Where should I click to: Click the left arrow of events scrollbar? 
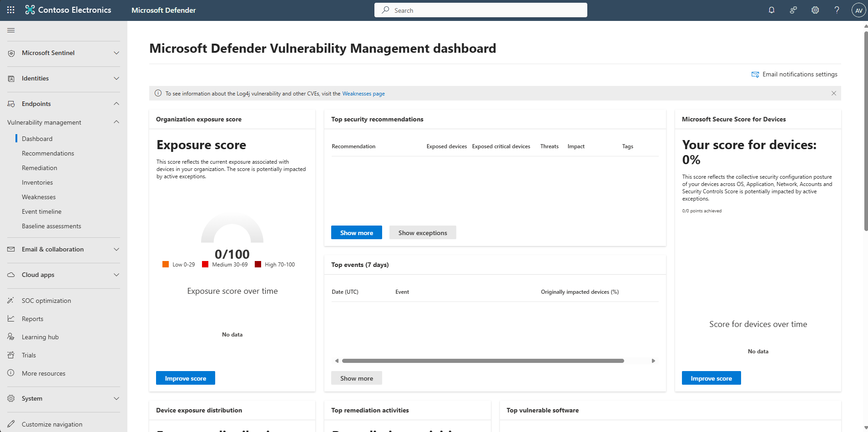tap(337, 361)
